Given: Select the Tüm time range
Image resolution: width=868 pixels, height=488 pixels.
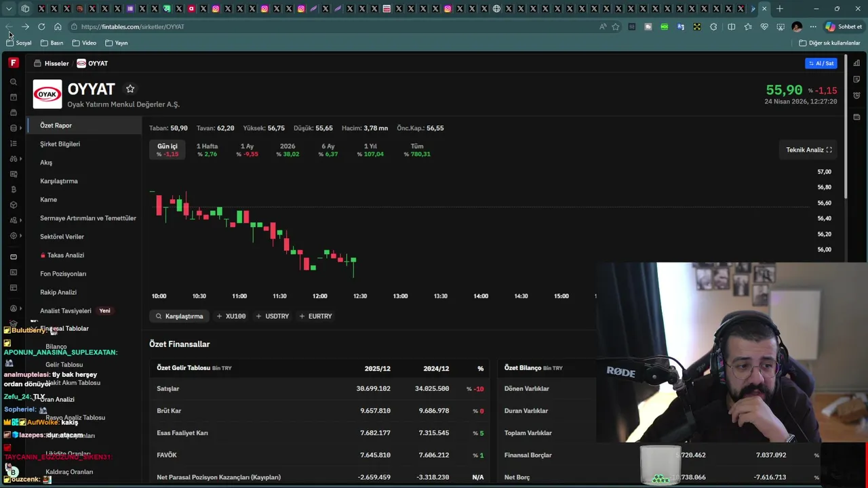Looking at the screenshot, I should coord(417,150).
